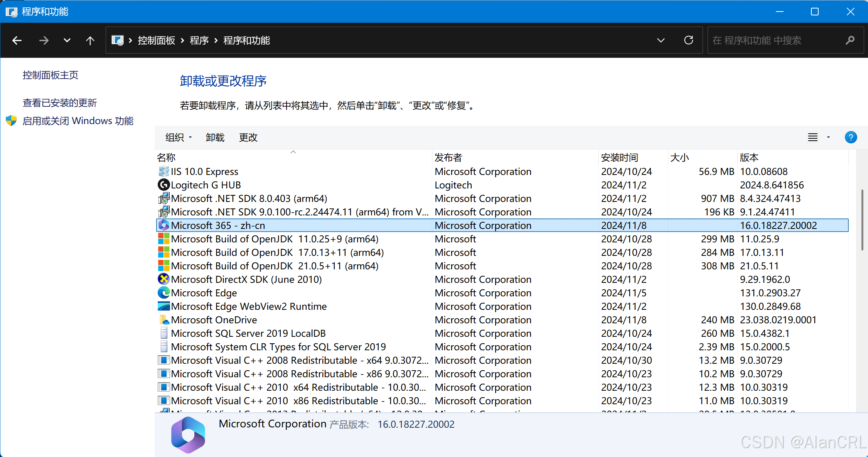Click the OpenJDK 11.0.25 program icon

point(163,239)
